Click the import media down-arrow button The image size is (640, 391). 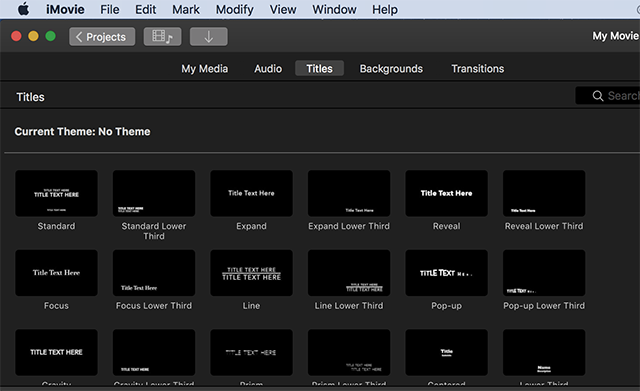209,37
